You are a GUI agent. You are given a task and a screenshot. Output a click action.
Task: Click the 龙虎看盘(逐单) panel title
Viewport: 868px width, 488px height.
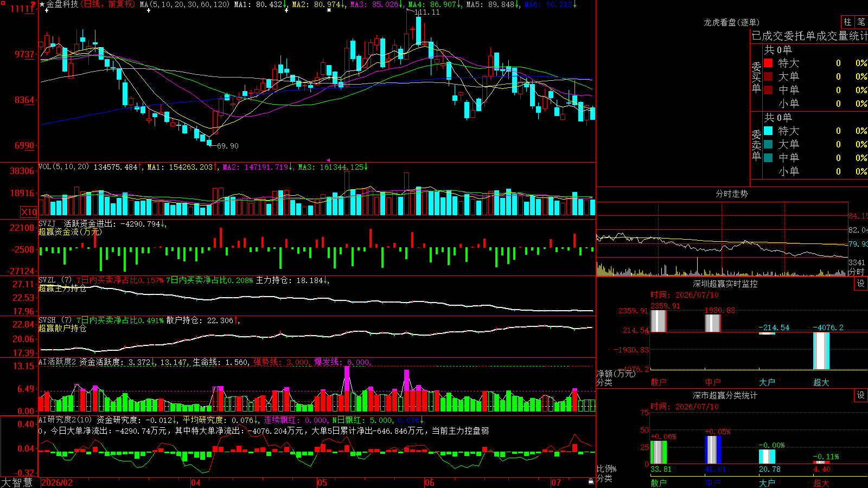click(x=732, y=22)
